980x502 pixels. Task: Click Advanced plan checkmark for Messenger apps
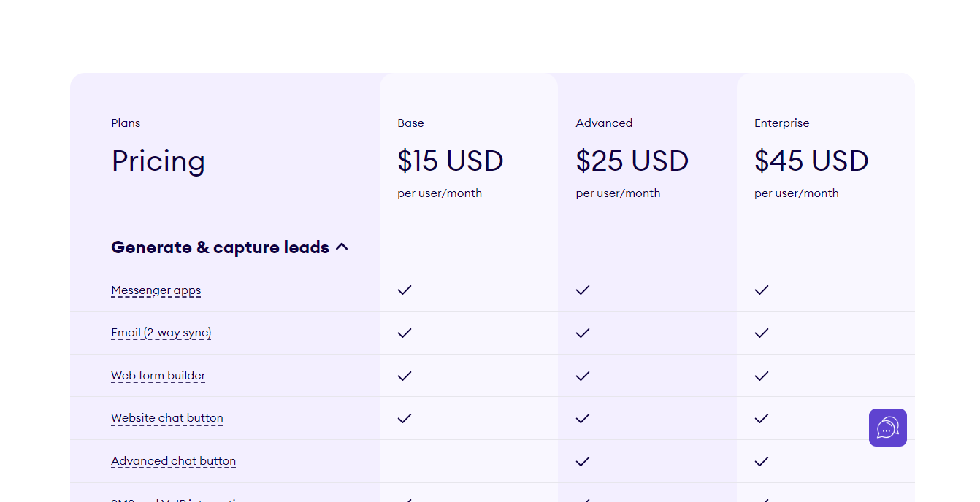pyautogui.click(x=582, y=290)
